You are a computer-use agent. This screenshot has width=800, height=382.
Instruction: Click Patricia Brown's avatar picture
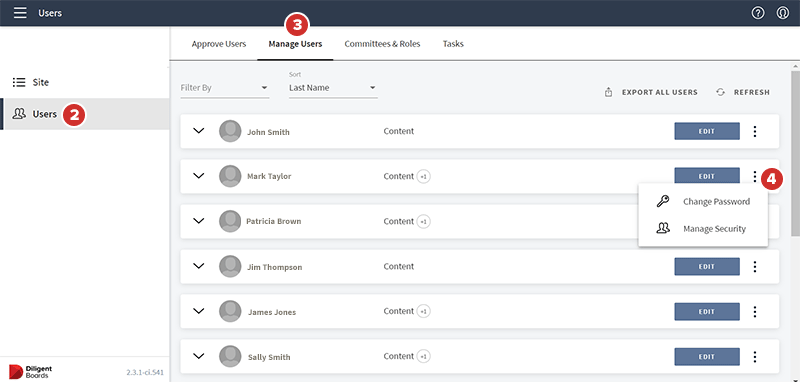tap(230, 221)
